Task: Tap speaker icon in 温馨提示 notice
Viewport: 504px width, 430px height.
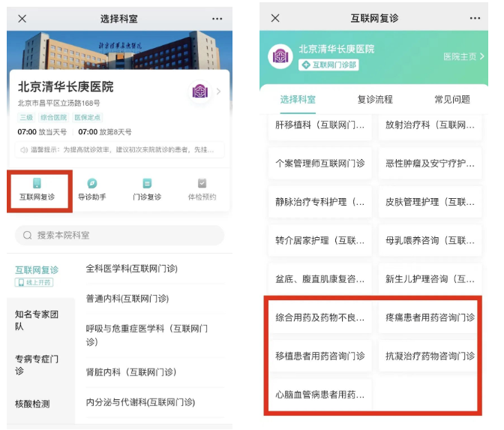Action: [x=23, y=150]
